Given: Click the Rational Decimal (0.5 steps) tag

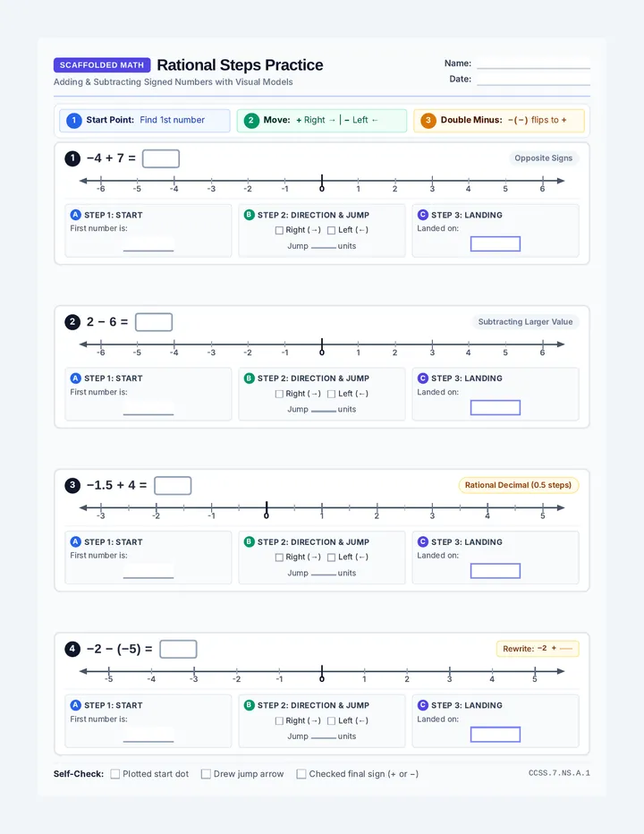Looking at the screenshot, I should (519, 485).
